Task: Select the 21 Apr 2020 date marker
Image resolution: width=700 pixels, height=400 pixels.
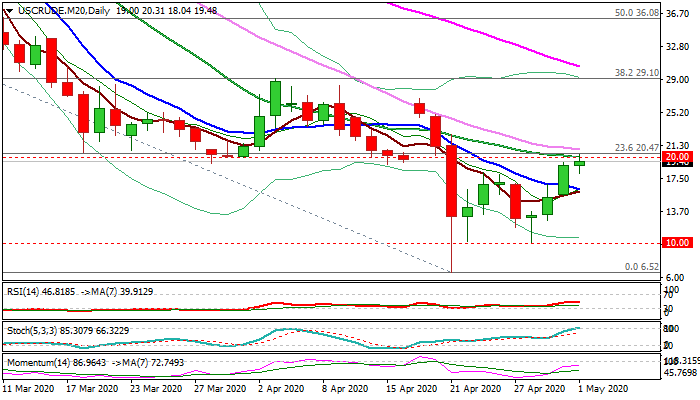Action: tap(456, 387)
